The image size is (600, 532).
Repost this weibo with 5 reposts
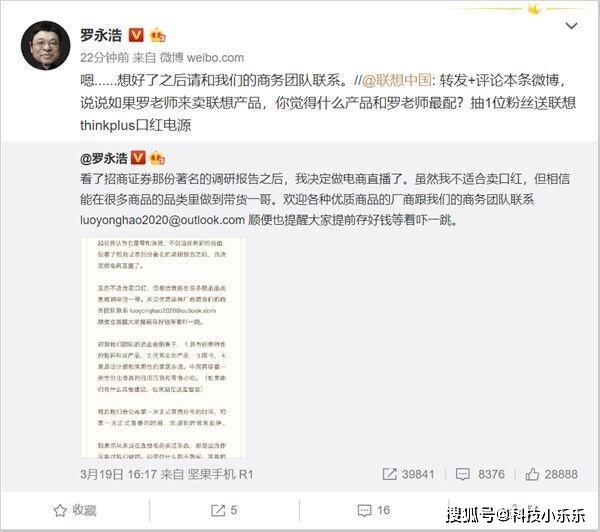click(x=224, y=510)
